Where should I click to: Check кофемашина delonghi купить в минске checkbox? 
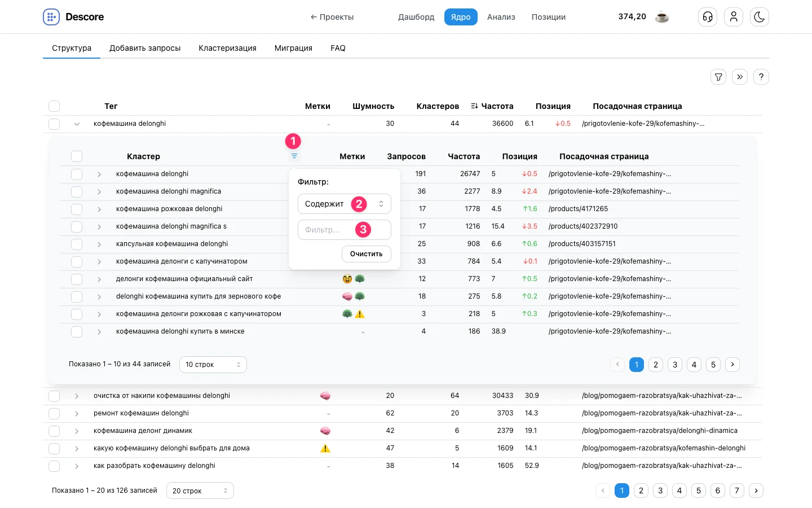(77, 331)
